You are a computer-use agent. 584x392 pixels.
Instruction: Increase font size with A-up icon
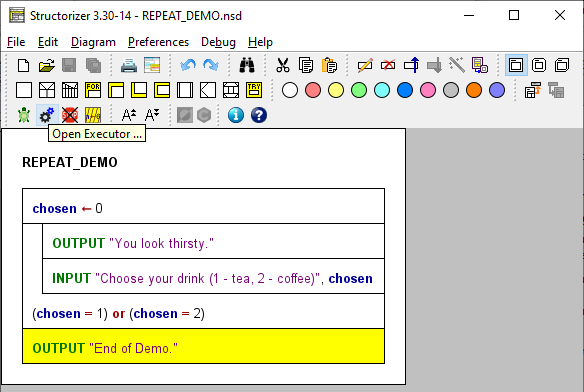(x=129, y=115)
